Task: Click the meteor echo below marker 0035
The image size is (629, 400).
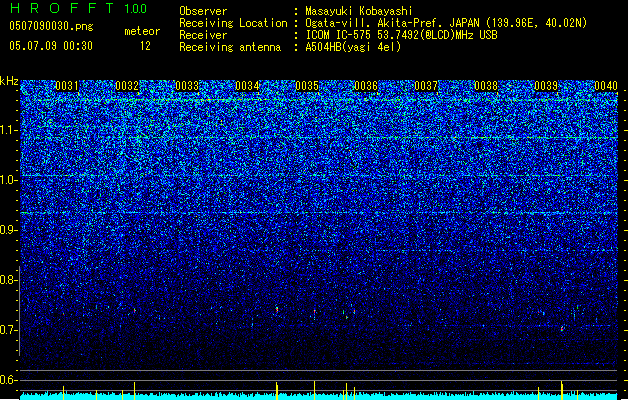Action: tap(314, 312)
